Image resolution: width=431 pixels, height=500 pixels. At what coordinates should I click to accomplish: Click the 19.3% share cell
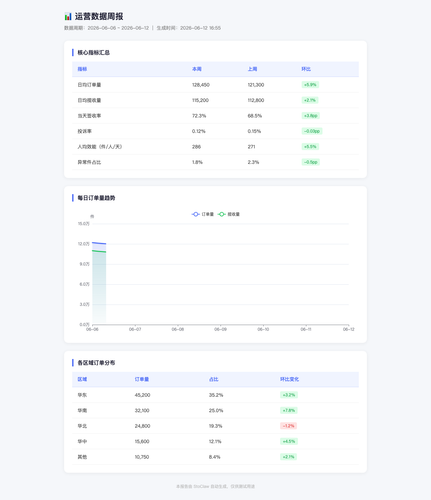pos(216,426)
